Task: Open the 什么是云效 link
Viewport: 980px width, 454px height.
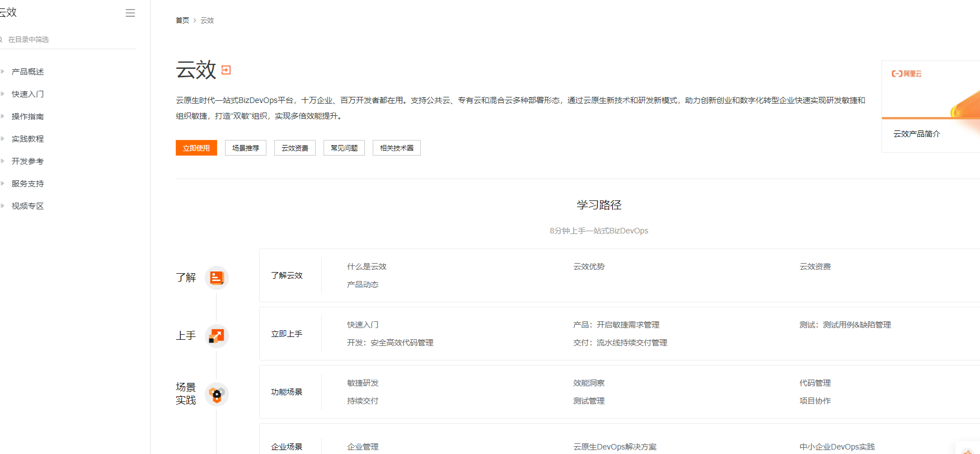Action: tap(367, 266)
